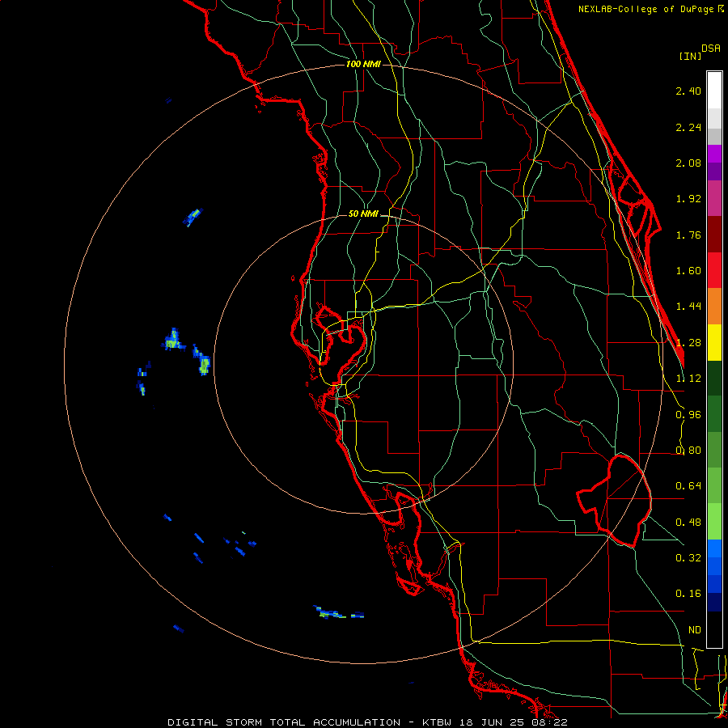The width and height of the screenshot is (728, 728).
Task: Select the orange legend swatch
Action: tap(714, 306)
